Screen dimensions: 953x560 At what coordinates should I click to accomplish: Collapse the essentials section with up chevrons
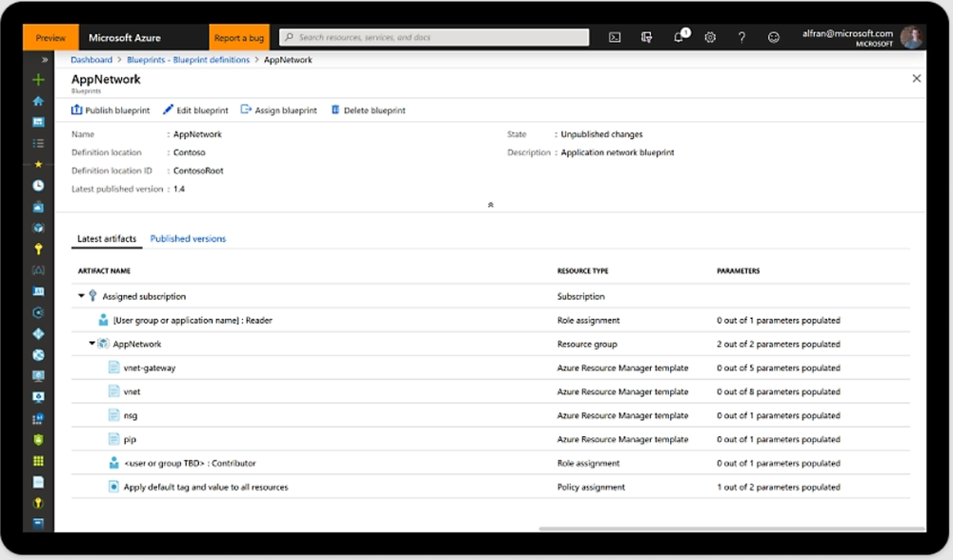coord(491,205)
